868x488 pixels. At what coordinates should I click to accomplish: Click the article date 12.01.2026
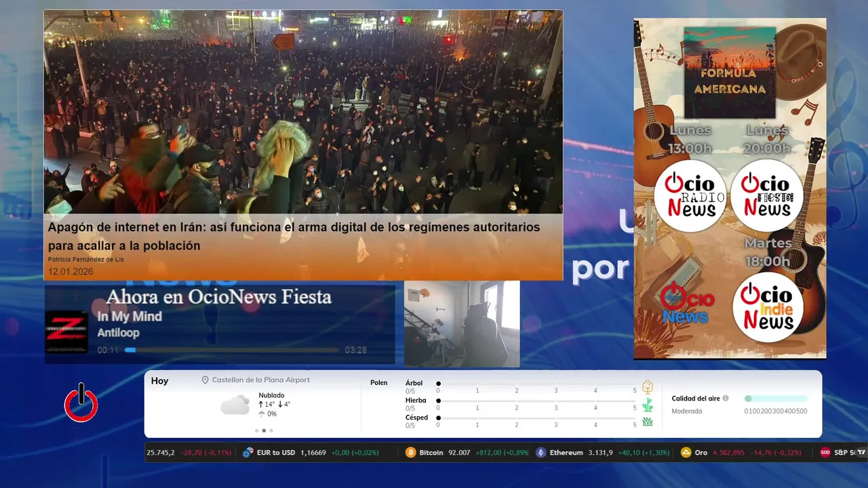click(71, 271)
